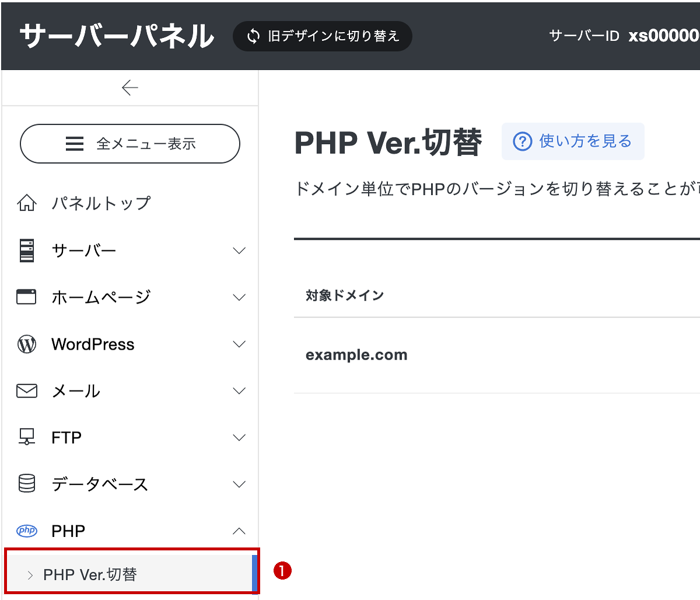Click the back arrow to collapse sidebar
Viewport: 700px width, 600px height.
(129, 88)
